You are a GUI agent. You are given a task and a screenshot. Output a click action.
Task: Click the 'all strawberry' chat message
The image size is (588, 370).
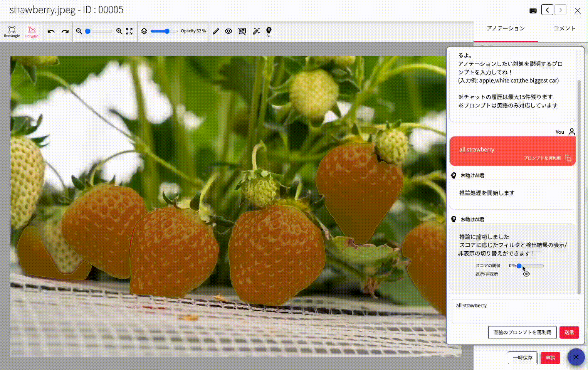pyautogui.click(x=512, y=151)
